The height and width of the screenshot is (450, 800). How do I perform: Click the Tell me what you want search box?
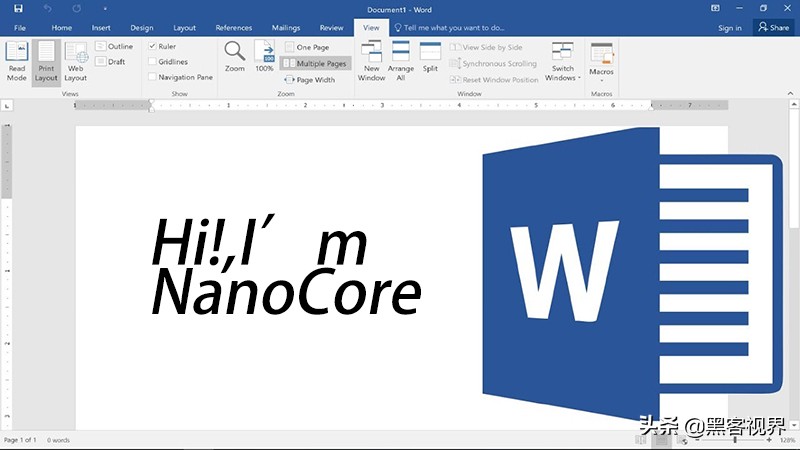(x=450, y=28)
